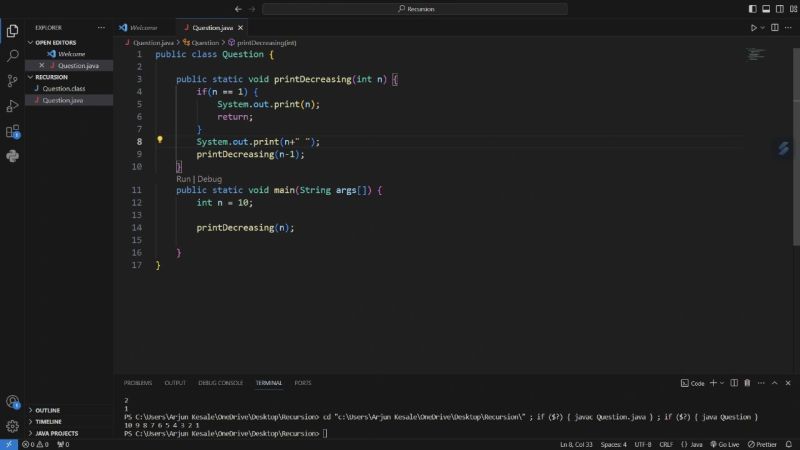Expand the Java Projects section
The width and height of the screenshot is (800, 450).
tap(56, 433)
